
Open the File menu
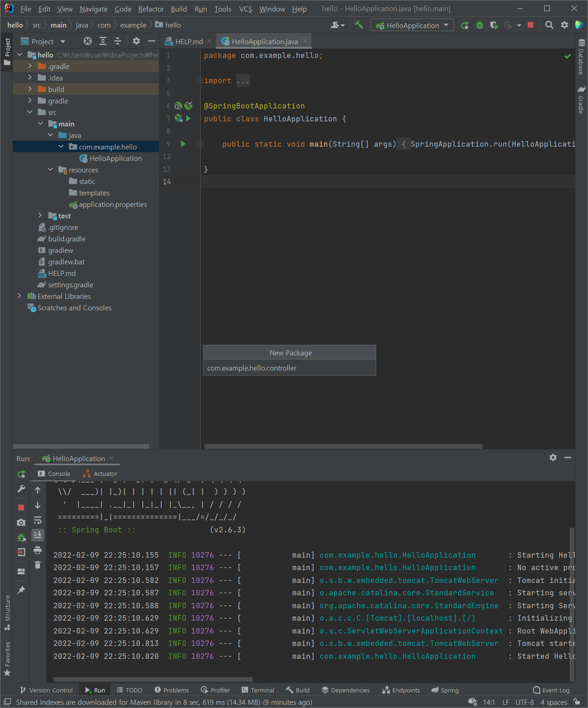[26, 9]
